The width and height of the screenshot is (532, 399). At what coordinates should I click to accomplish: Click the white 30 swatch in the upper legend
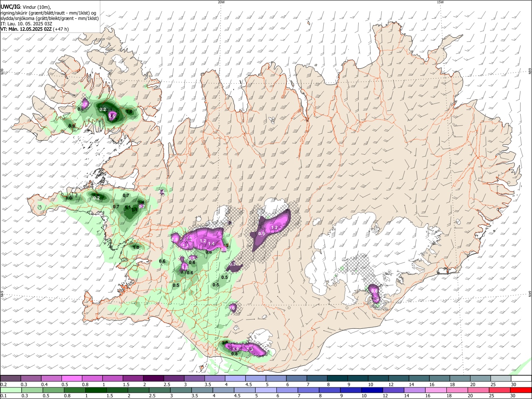point(521,379)
